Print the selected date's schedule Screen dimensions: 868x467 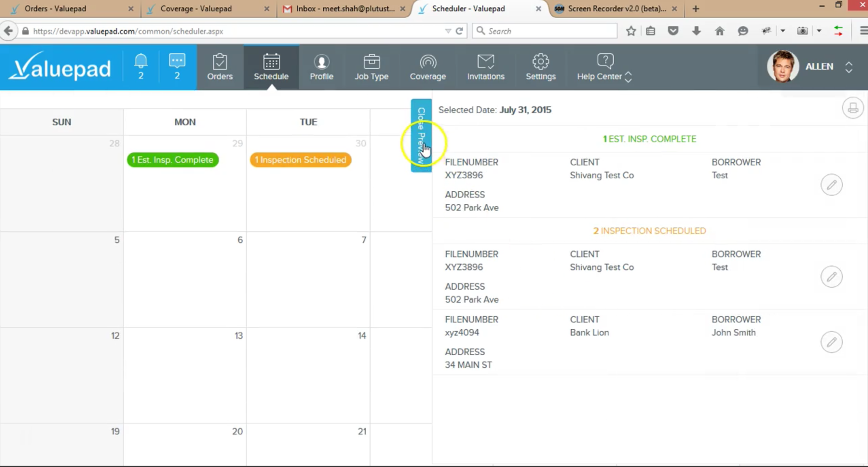click(852, 108)
